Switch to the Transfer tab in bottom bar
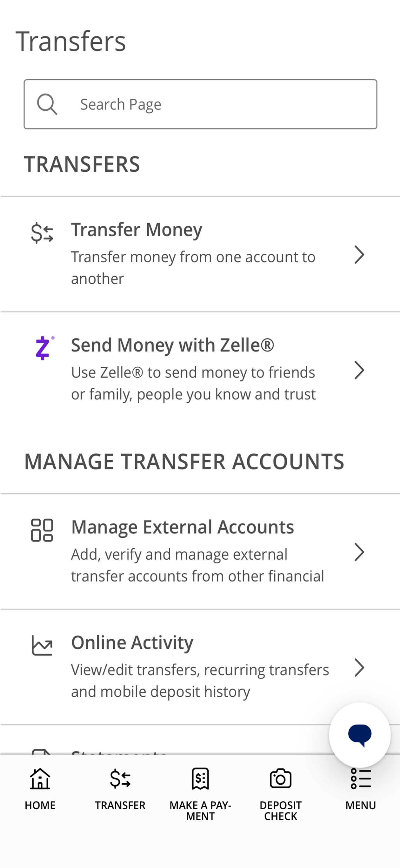The width and height of the screenshot is (400, 868). coord(120,789)
